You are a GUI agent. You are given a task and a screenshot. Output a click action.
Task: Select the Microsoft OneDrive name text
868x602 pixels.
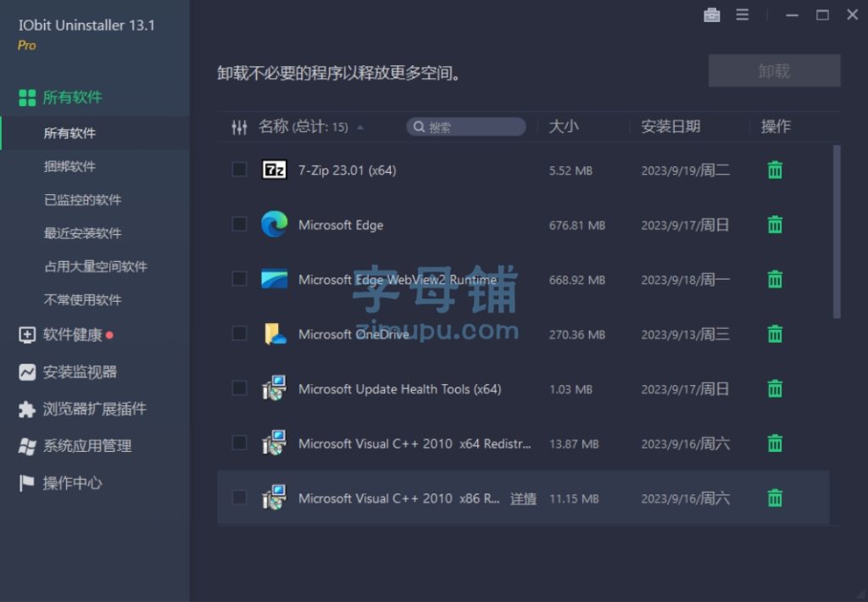click(353, 334)
